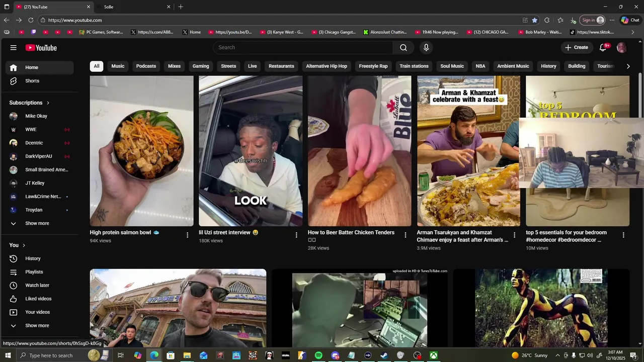
Task: Open more options for Arman Tsarukyan short
Action: [514, 235]
